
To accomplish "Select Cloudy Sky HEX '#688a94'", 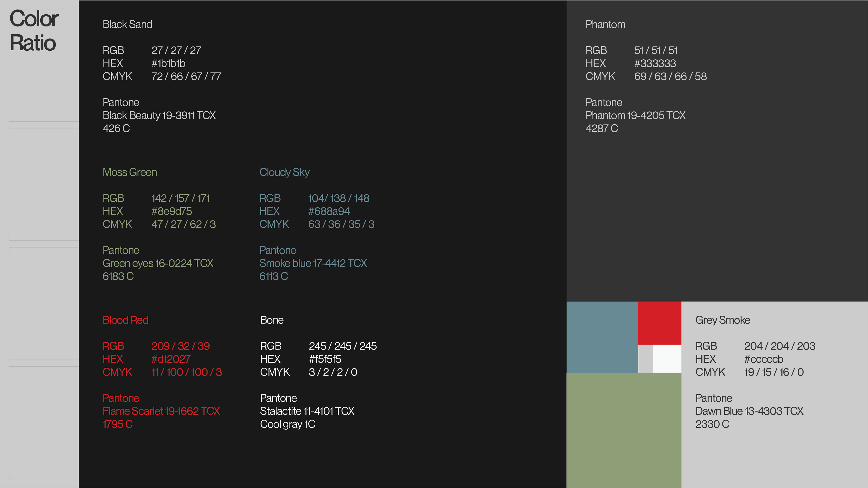I will pos(329,211).
